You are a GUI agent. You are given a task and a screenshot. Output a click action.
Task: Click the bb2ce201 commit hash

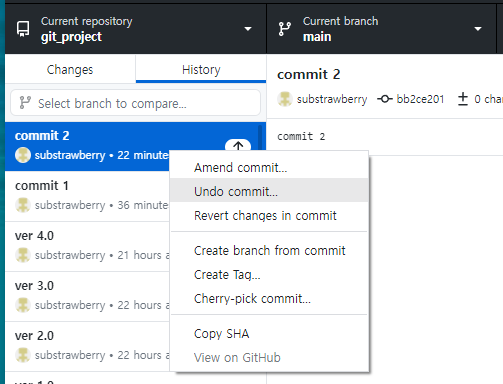(420, 99)
